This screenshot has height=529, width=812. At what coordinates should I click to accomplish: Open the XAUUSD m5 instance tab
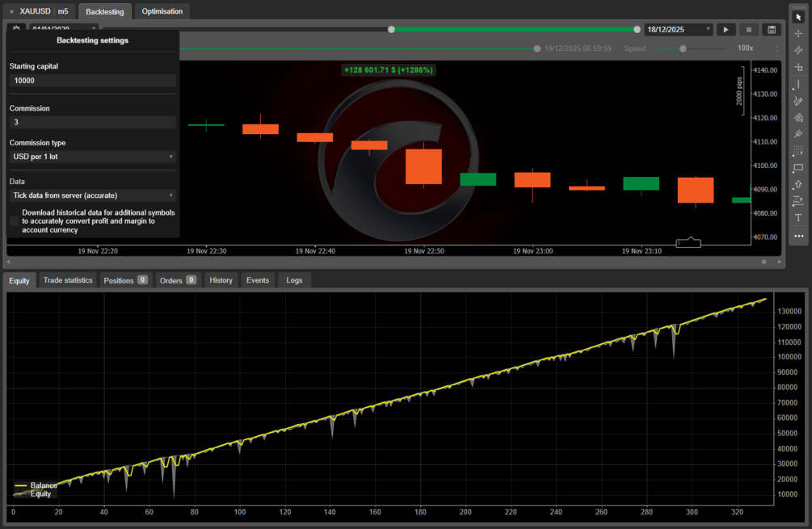40,11
